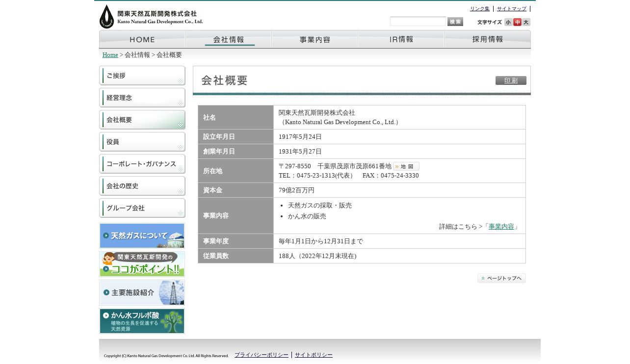This screenshot has width=630, height=364.
Task: Select コーポレート・ガバナンス in the sidebar
Action: 142,164
